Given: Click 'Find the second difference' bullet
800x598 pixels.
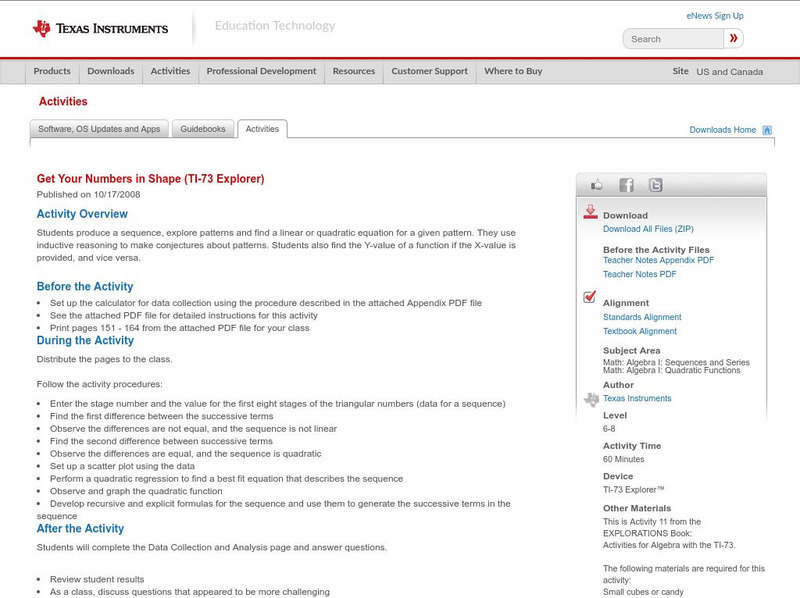Looking at the screenshot, I should click(x=161, y=441).
